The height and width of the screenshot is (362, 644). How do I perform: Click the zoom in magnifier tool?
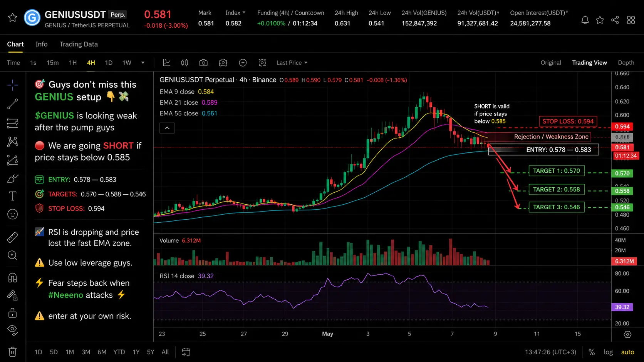coord(13,255)
